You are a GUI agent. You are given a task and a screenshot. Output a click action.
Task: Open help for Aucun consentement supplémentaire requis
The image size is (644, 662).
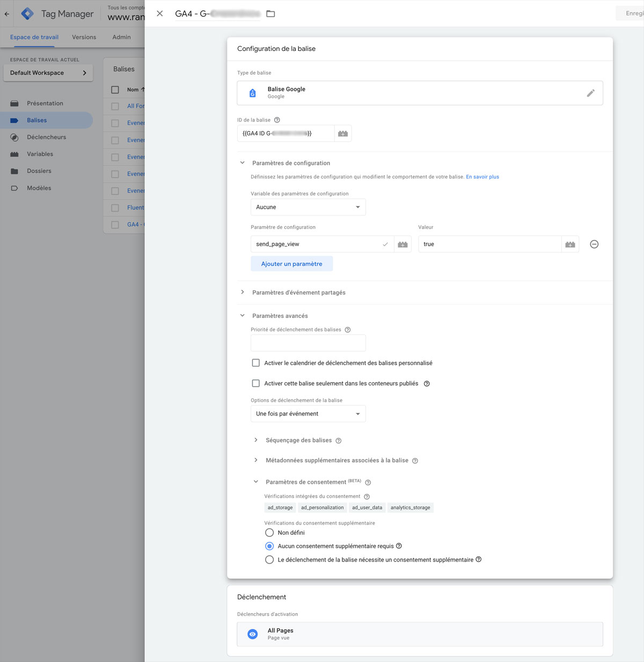pos(399,546)
